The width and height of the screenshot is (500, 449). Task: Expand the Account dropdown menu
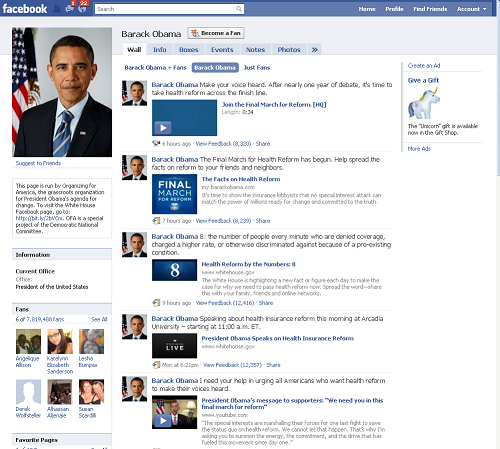point(471,9)
